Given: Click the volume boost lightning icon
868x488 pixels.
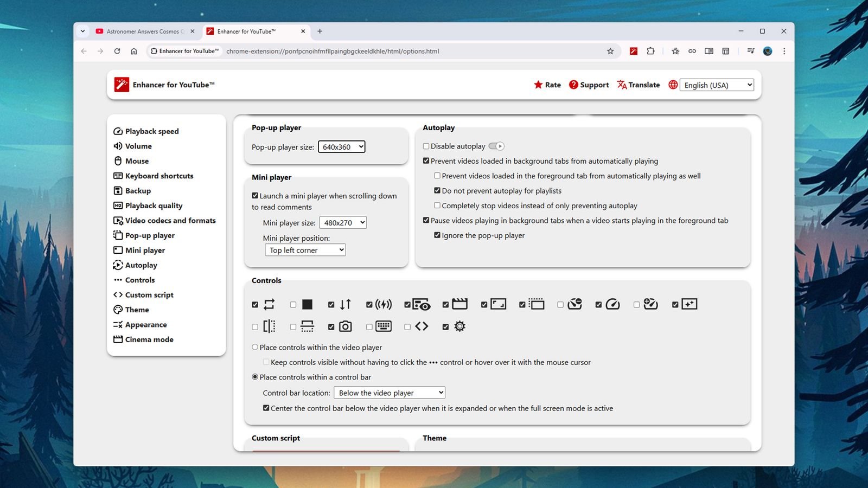Looking at the screenshot, I should (384, 304).
